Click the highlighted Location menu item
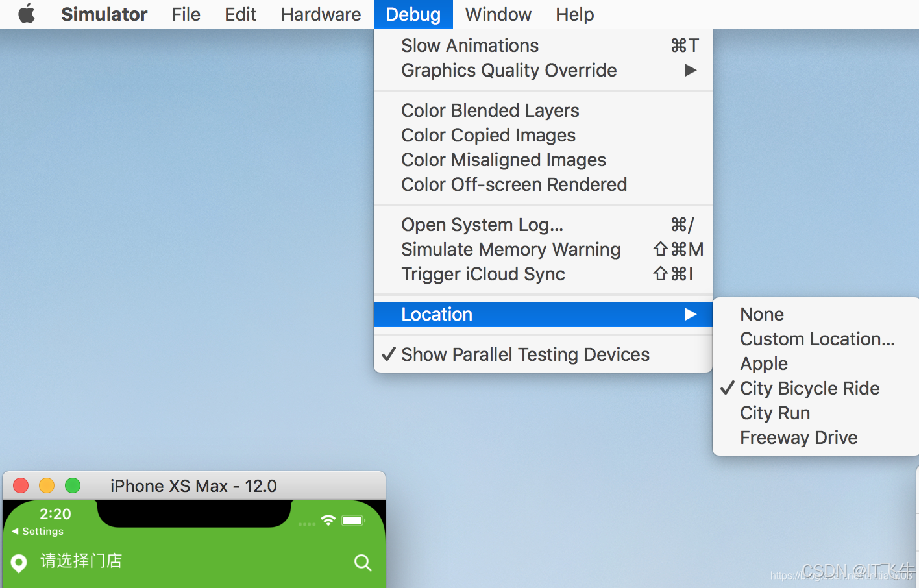The width and height of the screenshot is (919, 588). click(x=543, y=314)
